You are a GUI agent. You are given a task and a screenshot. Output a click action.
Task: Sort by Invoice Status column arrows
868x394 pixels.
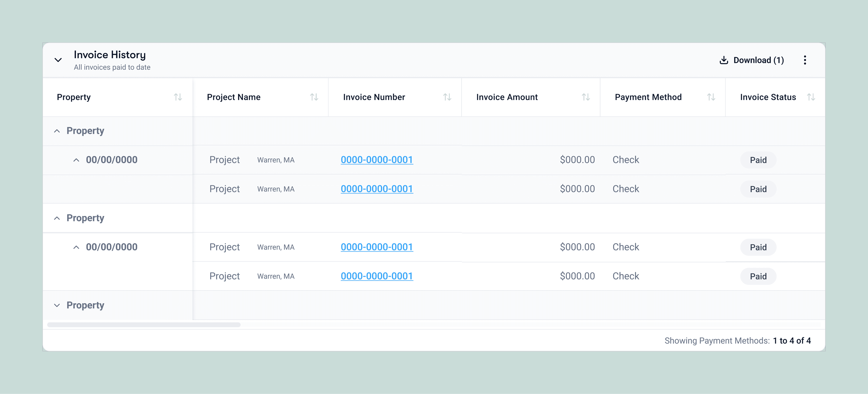(811, 97)
